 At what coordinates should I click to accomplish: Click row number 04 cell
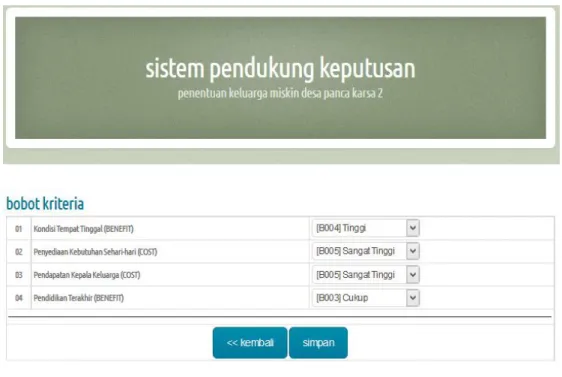click(19, 298)
